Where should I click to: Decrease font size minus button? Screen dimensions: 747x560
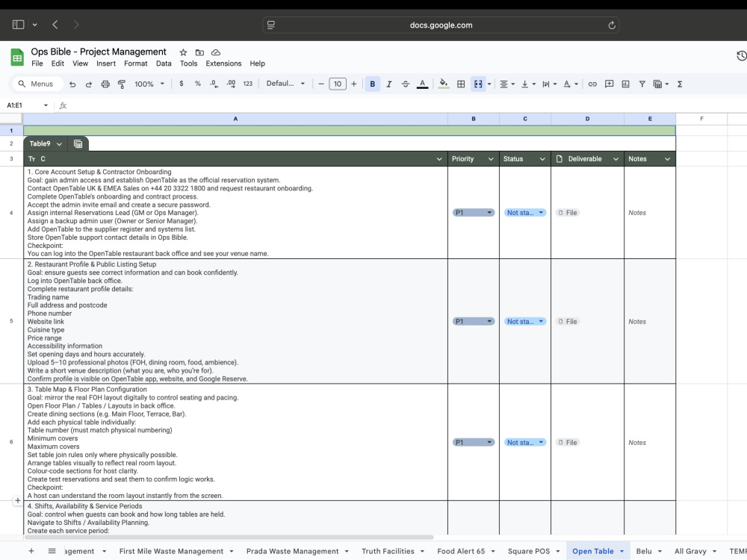pyautogui.click(x=321, y=84)
